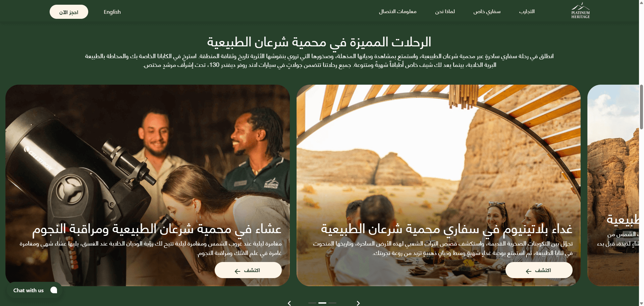Click arrow in stargazing dinner اكتشف button

(x=237, y=271)
